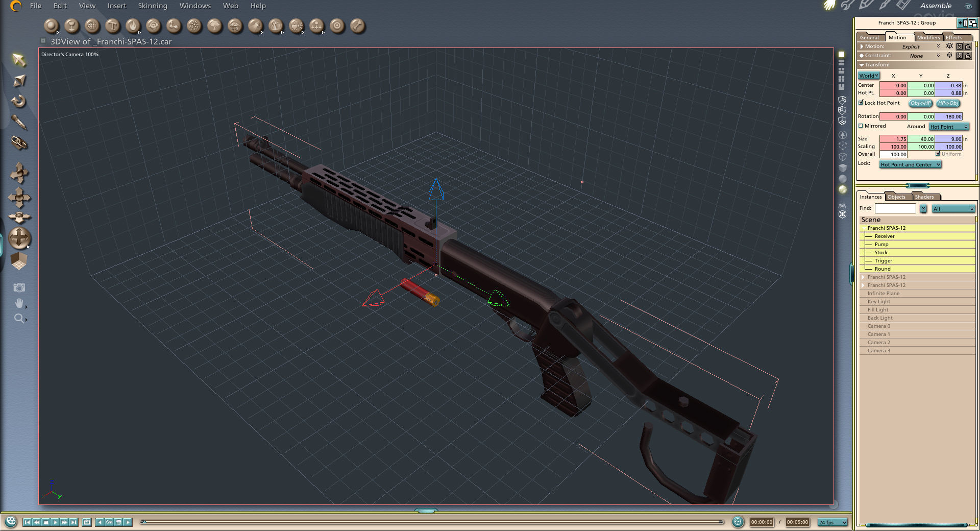Select the zoom magnifier tool
Image resolution: width=980 pixels, height=531 pixels.
pyautogui.click(x=19, y=319)
